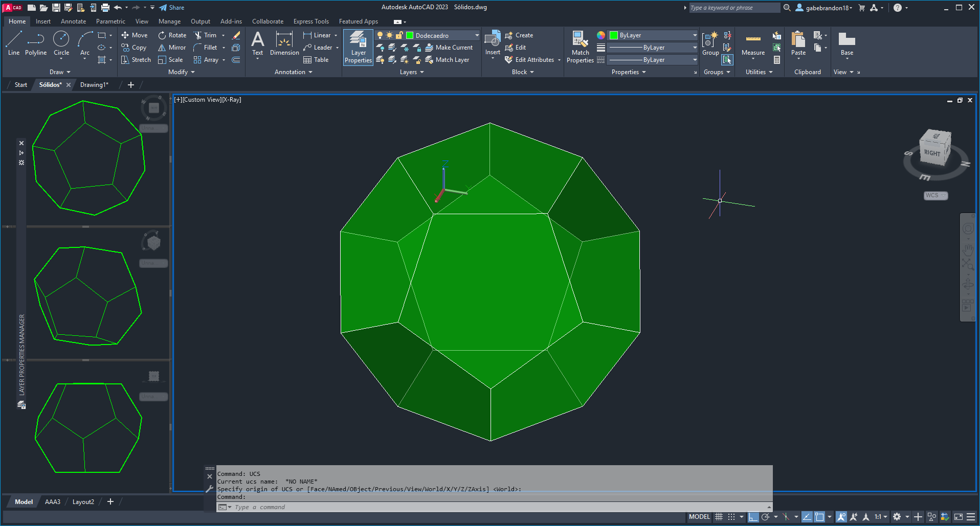
Task: Toggle Ortho mode in the status bar
Action: (x=753, y=517)
